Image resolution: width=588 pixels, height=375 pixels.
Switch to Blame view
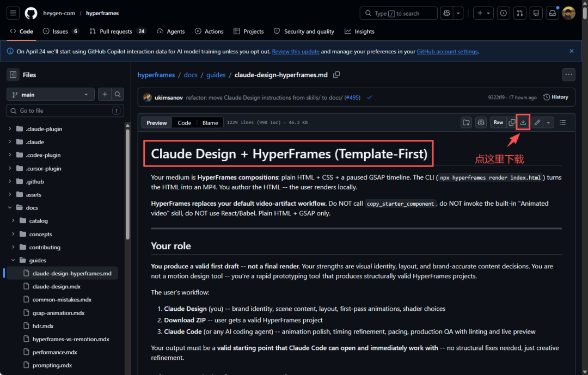(210, 123)
